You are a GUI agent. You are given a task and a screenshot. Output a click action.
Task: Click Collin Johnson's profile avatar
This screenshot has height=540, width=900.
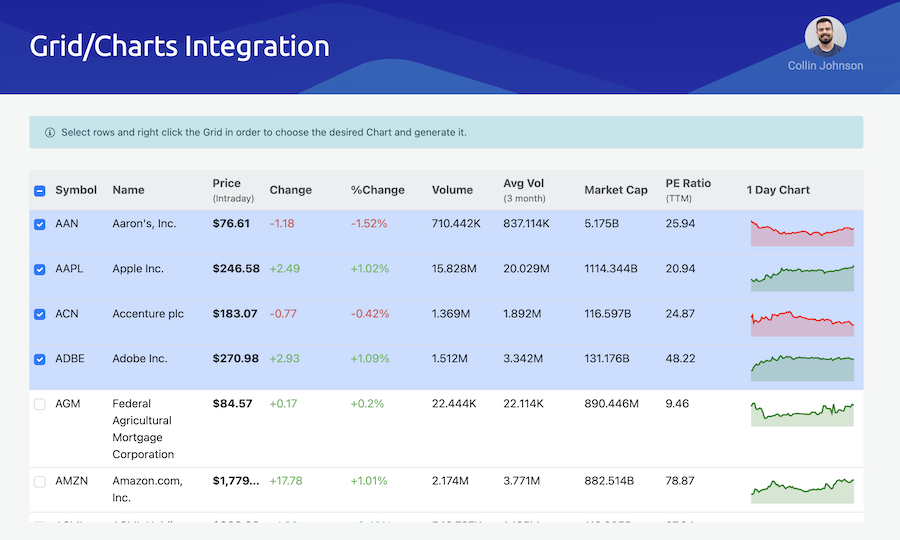[x=825, y=36]
